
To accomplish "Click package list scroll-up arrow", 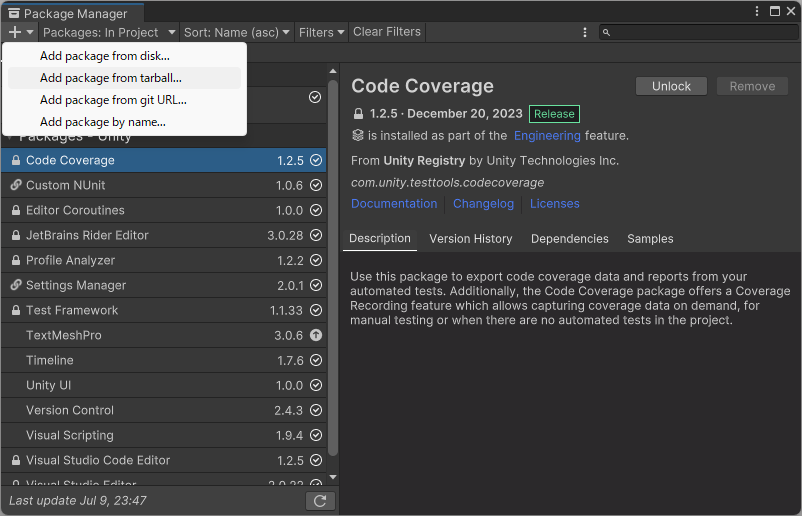I will click(x=333, y=72).
